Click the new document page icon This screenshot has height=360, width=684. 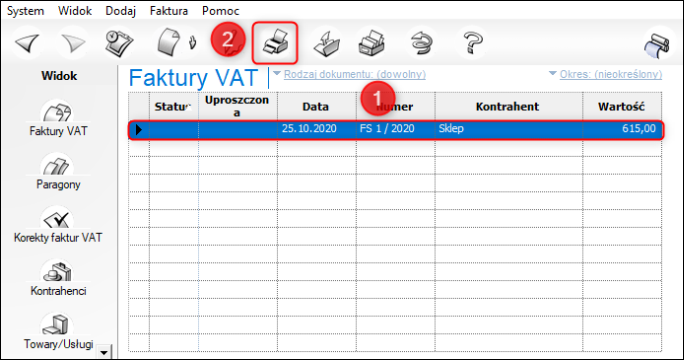tap(169, 43)
